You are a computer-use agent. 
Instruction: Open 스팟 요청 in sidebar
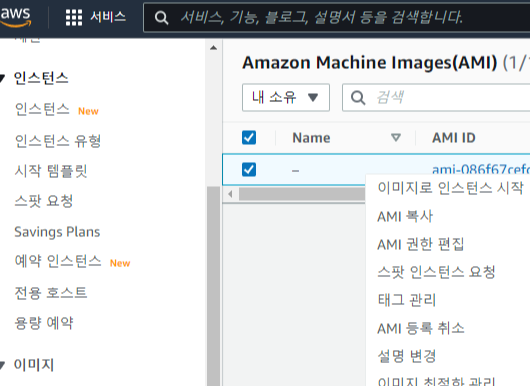click(x=44, y=201)
